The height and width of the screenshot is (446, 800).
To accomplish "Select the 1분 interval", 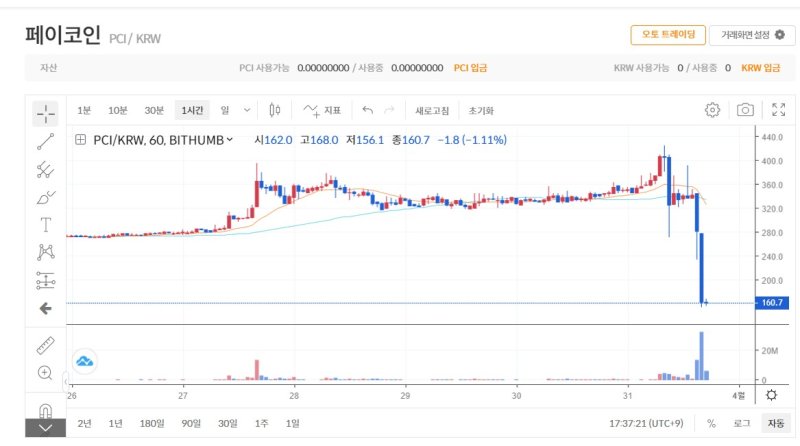I will pos(84,110).
